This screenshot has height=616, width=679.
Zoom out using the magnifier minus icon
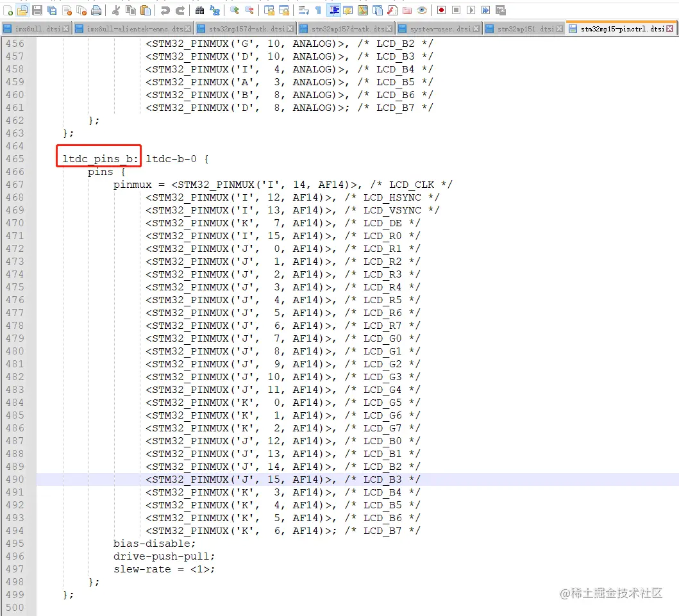249,10
